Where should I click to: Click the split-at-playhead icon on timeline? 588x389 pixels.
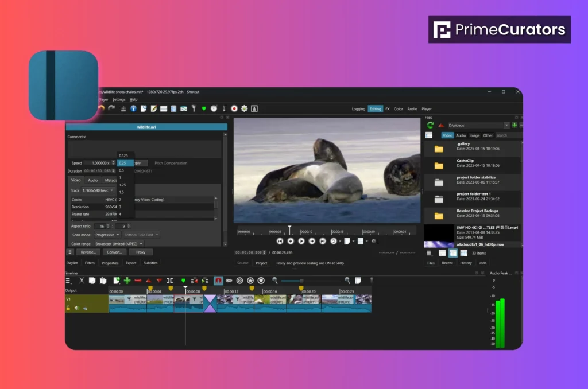[169, 280]
